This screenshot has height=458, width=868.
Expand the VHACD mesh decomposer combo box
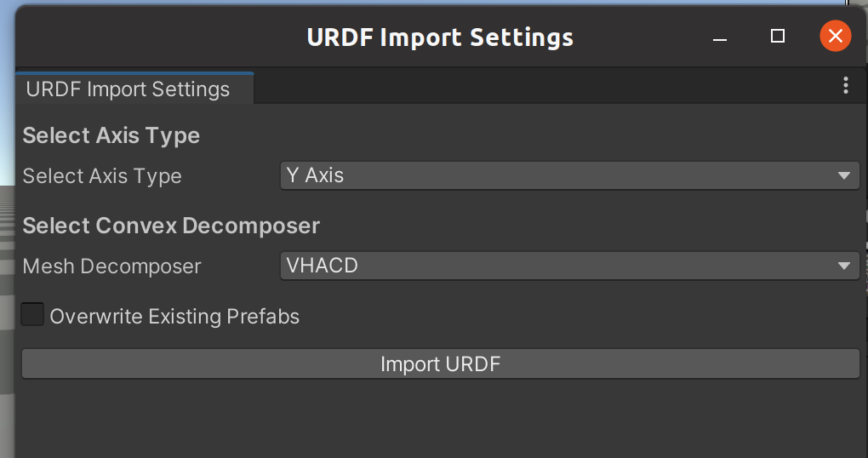coord(569,266)
